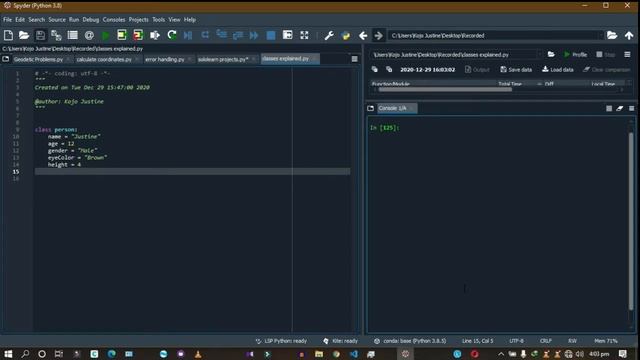Open the editor pane options menu
The image size is (640, 360).
354,59
